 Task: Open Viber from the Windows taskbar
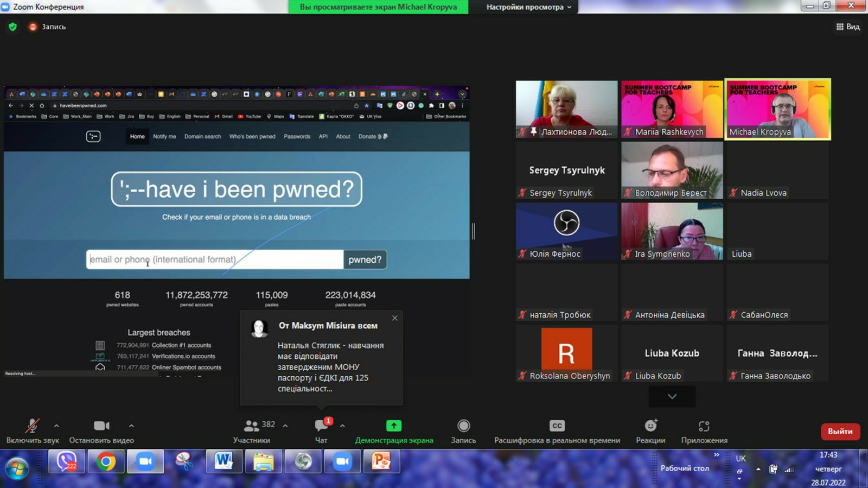click(66, 462)
